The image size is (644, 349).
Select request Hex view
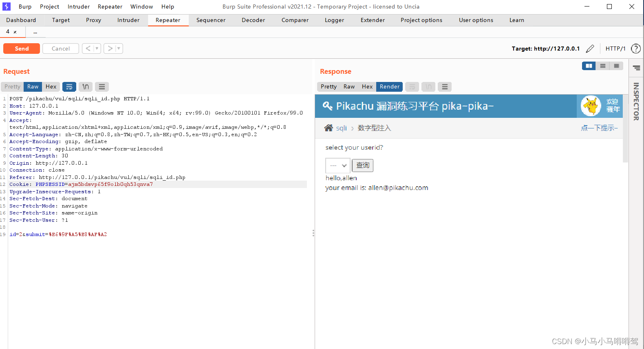click(x=51, y=87)
